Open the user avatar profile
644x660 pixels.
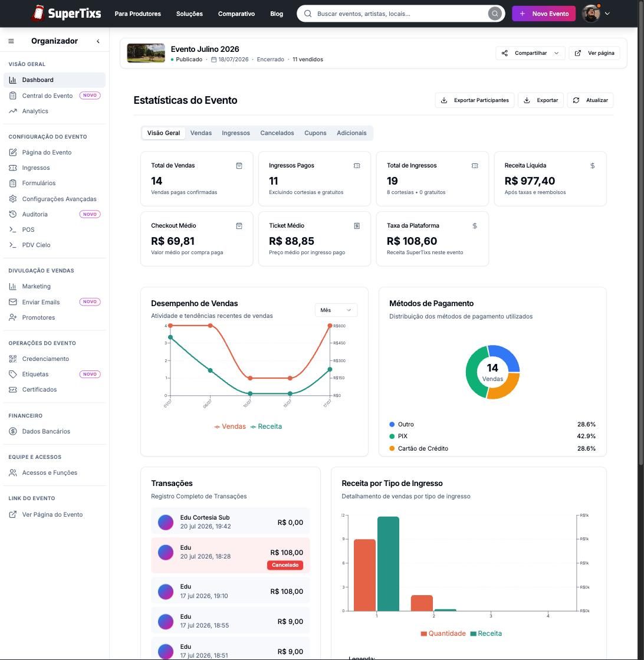pos(591,14)
